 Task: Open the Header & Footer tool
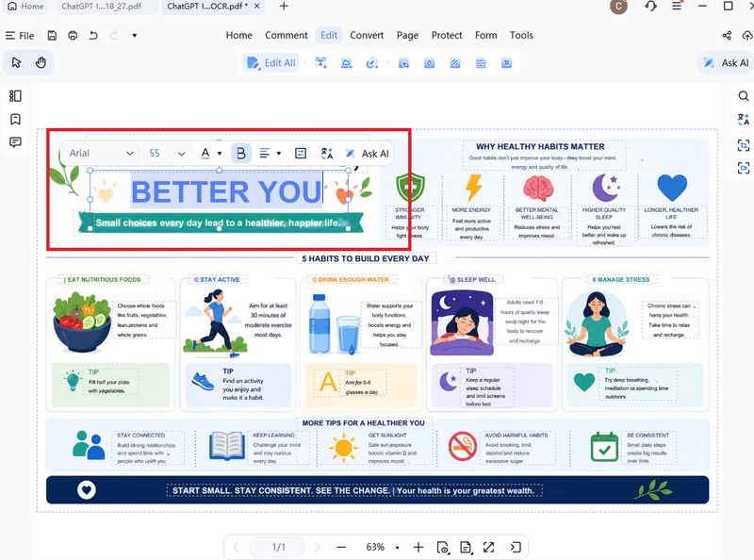pyautogui.click(x=481, y=62)
